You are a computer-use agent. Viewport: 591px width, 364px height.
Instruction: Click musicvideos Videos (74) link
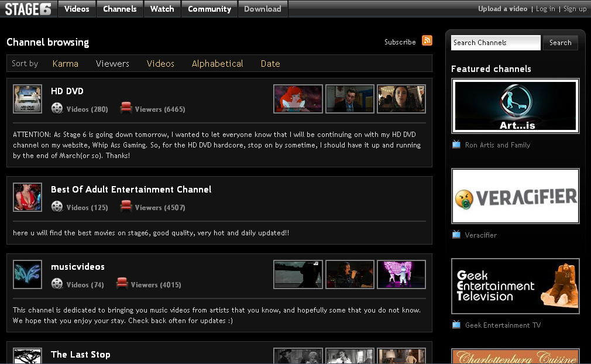pos(85,285)
